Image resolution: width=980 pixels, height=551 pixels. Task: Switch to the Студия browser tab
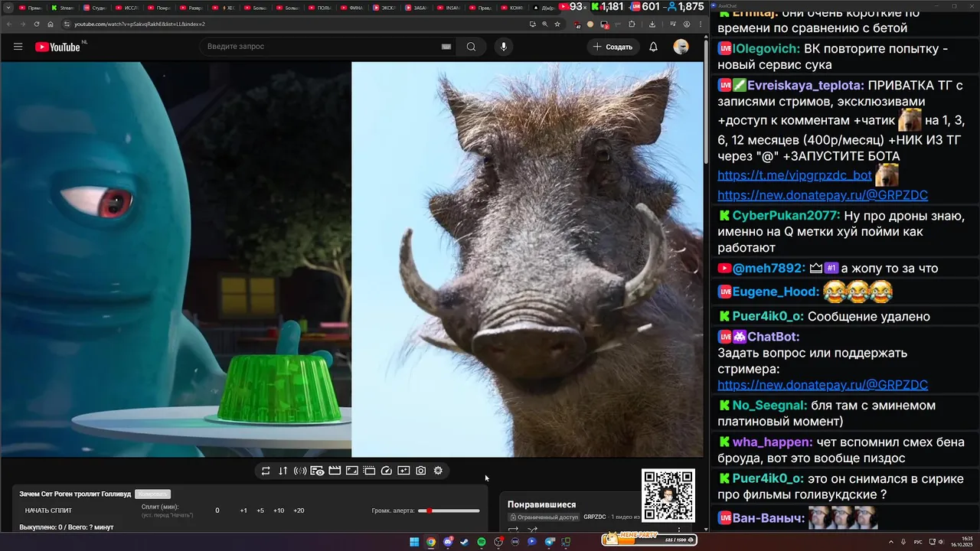[93, 8]
